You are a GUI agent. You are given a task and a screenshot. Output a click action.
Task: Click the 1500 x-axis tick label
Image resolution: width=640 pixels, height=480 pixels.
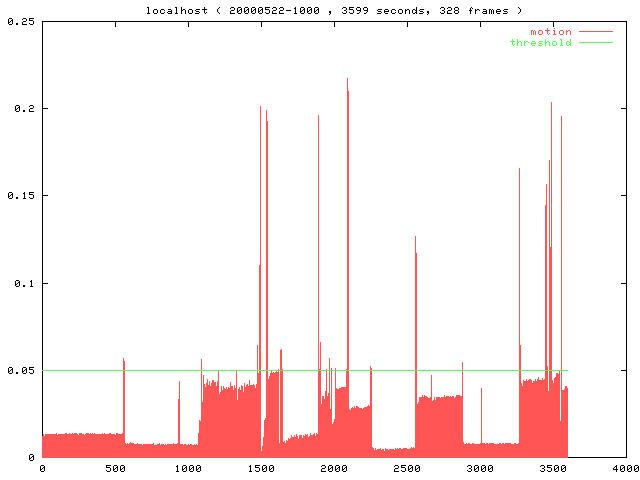coord(261,468)
